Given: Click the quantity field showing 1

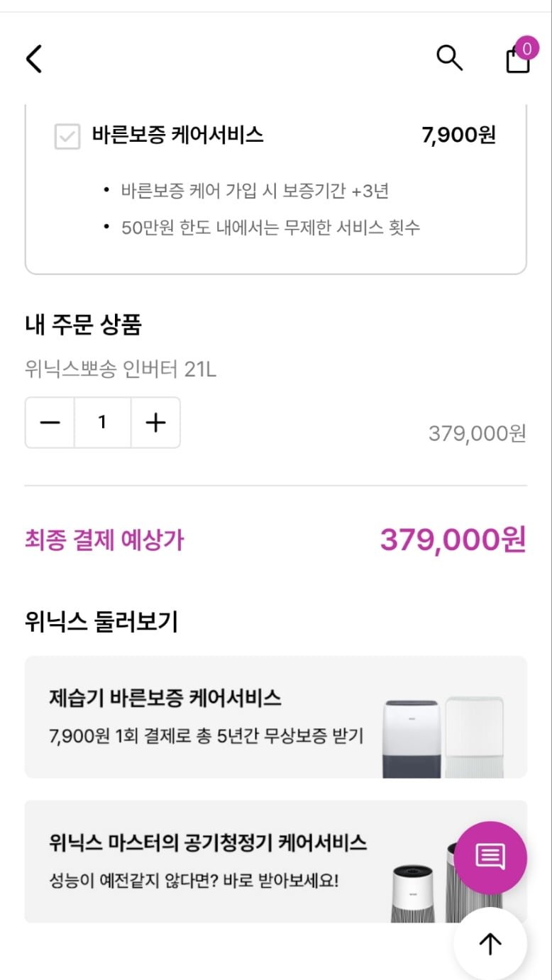Looking at the screenshot, I should 102,423.
